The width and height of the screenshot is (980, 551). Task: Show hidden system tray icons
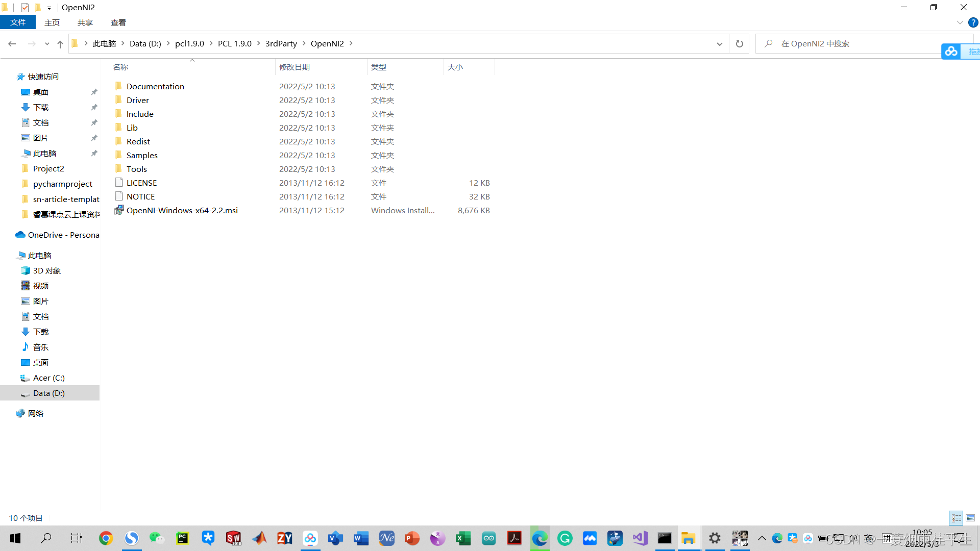(x=762, y=538)
